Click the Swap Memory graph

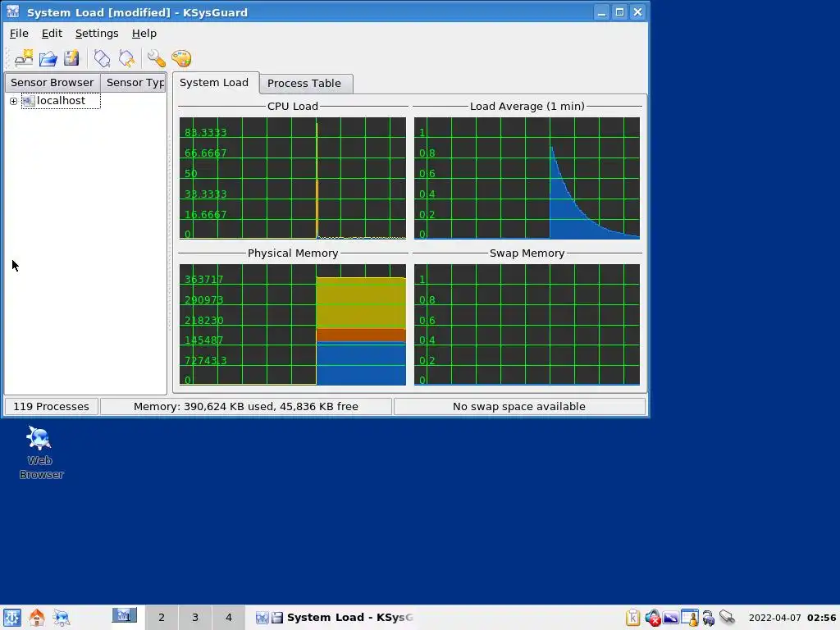(527, 325)
